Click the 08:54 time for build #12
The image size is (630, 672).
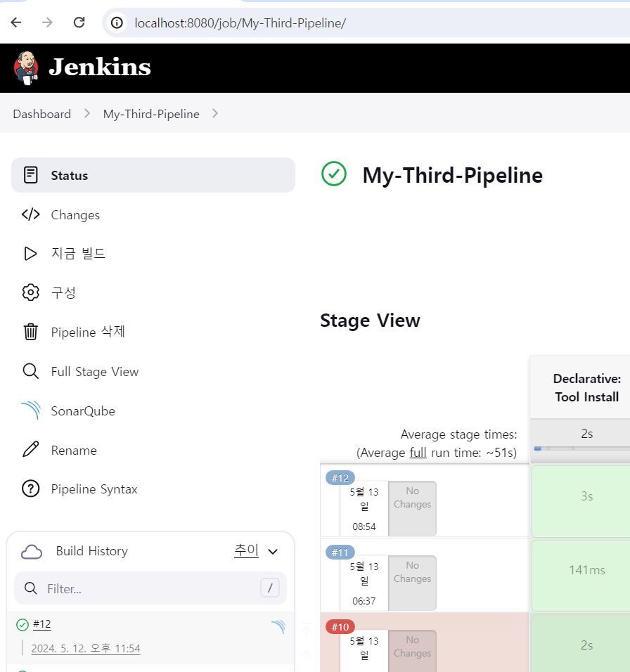click(364, 526)
